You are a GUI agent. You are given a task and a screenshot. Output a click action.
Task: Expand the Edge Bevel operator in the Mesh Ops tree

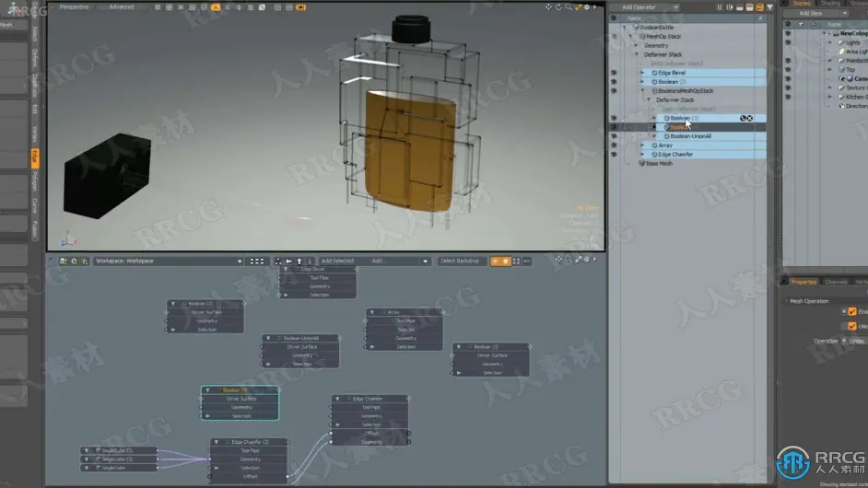point(642,73)
